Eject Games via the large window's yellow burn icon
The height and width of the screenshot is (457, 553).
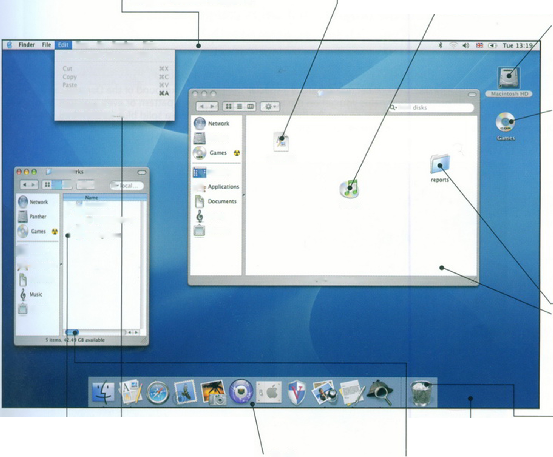(x=237, y=153)
